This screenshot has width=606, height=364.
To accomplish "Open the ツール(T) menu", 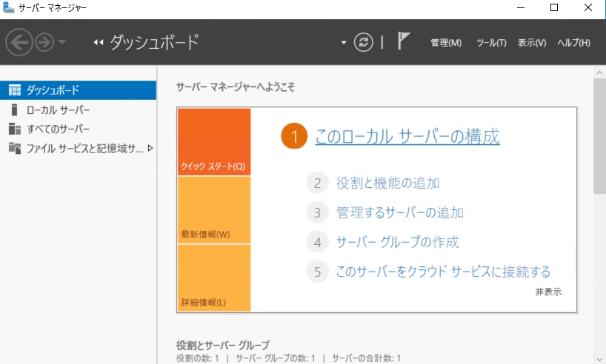I will (x=491, y=42).
